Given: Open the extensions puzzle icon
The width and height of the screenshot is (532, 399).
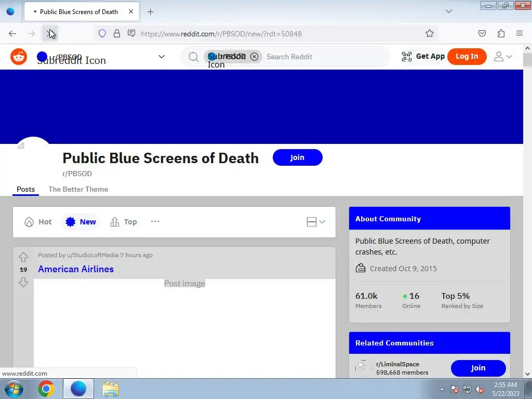Looking at the screenshot, I should pos(501,33).
